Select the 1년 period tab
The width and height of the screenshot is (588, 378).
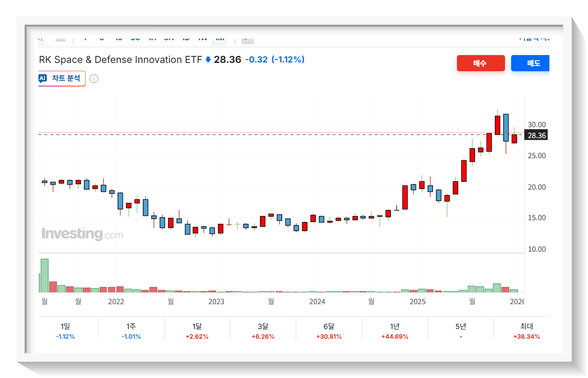(x=395, y=330)
